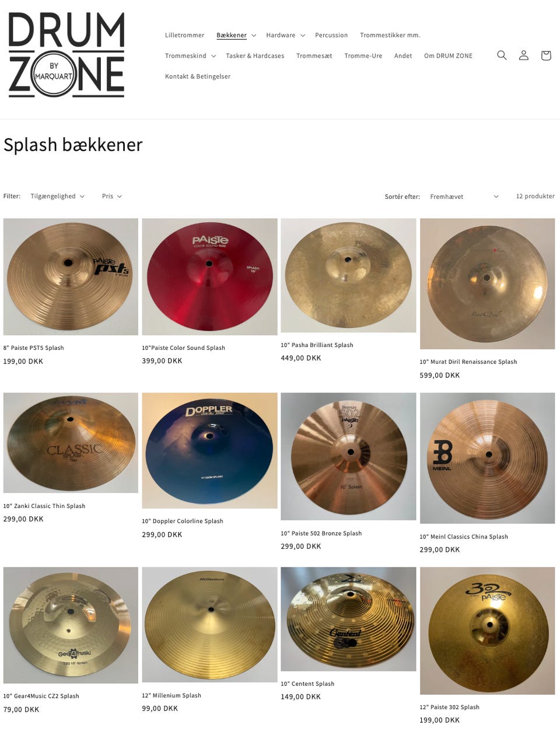560x732 pixels.
Task: Expand the Hardware menu chevron
Action: tap(303, 36)
